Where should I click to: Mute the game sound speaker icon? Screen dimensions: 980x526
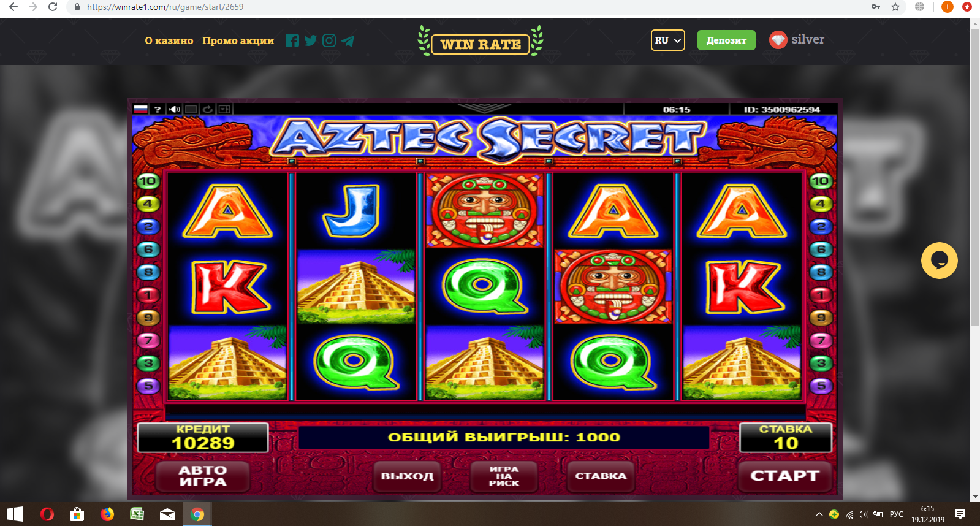tap(175, 109)
